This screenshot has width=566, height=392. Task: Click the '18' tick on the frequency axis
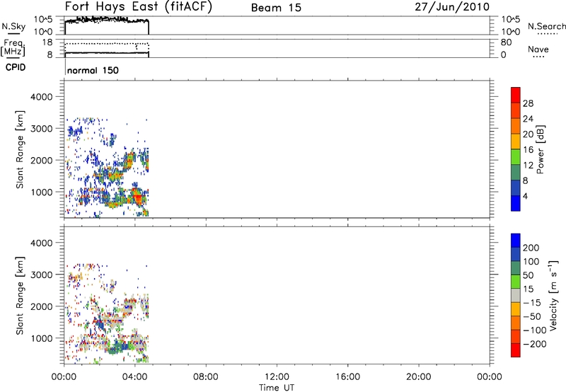point(47,42)
